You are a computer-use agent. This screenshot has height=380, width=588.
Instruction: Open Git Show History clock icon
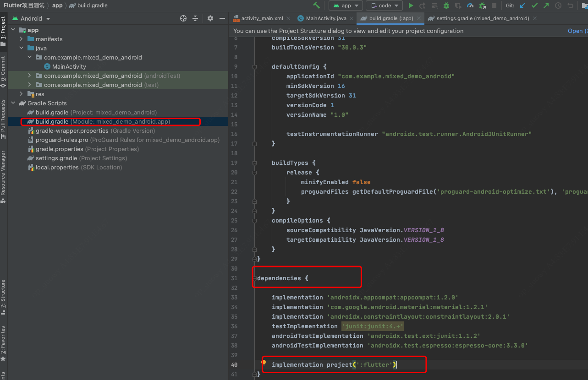(558, 5)
